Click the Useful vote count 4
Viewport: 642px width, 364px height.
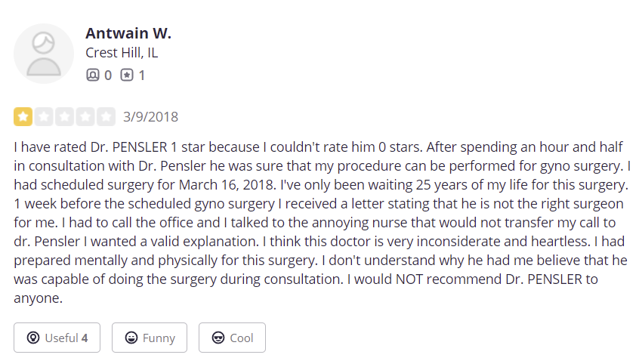pos(85,338)
